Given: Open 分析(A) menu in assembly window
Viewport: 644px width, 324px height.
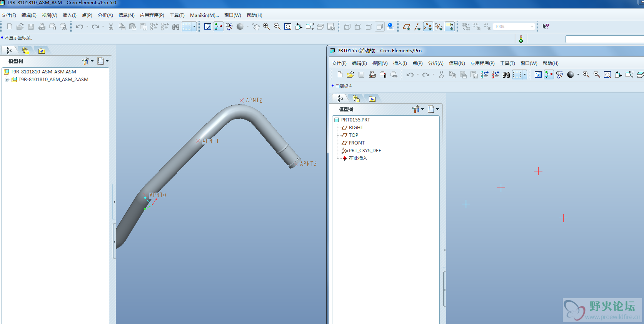Looking at the screenshot, I should click(105, 15).
